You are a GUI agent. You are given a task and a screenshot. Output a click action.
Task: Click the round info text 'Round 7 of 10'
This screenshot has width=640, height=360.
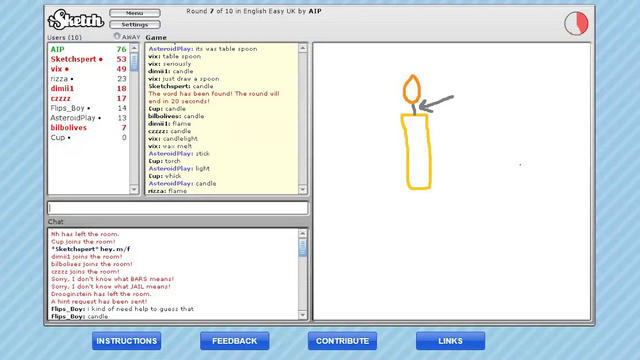pyautogui.click(x=209, y=11)
